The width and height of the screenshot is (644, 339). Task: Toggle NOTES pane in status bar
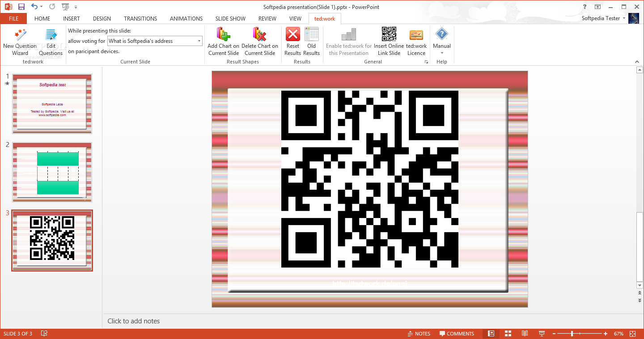click(x=419, y=334)
